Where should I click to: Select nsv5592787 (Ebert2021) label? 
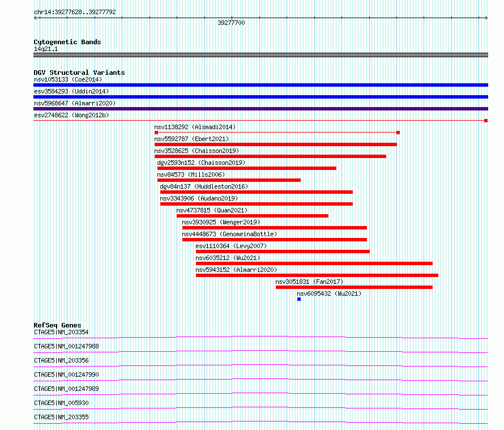pos(191,139)
